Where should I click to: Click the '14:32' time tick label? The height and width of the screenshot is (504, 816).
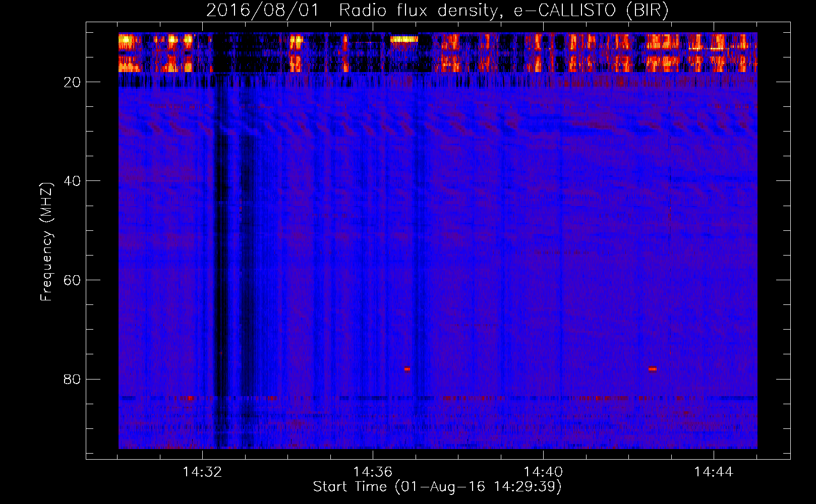click(202, 472)
